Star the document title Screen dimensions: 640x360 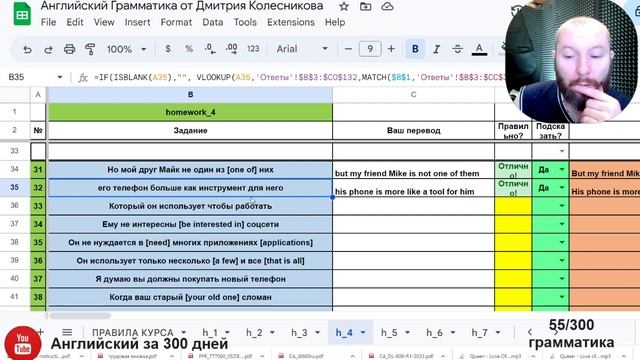(344, 7)
